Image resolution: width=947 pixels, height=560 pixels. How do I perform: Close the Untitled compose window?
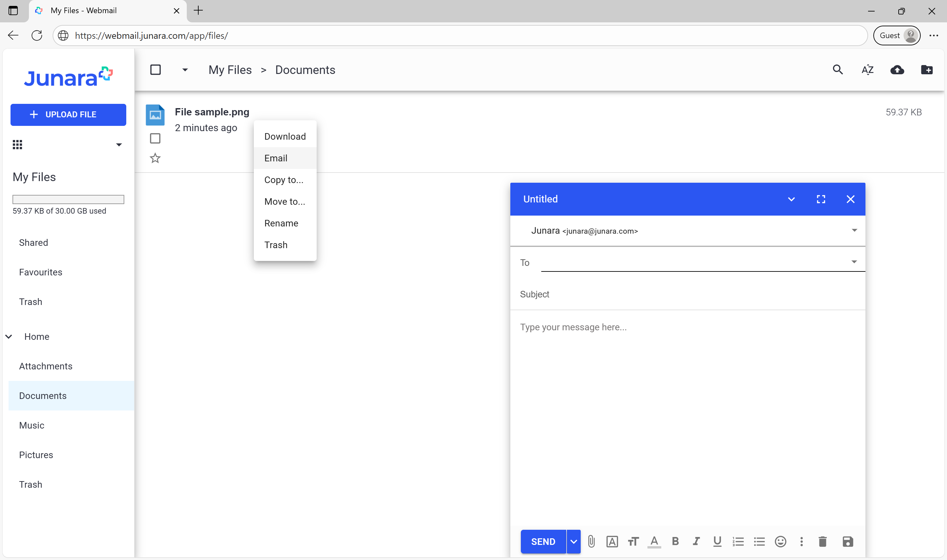click(850, 199)
